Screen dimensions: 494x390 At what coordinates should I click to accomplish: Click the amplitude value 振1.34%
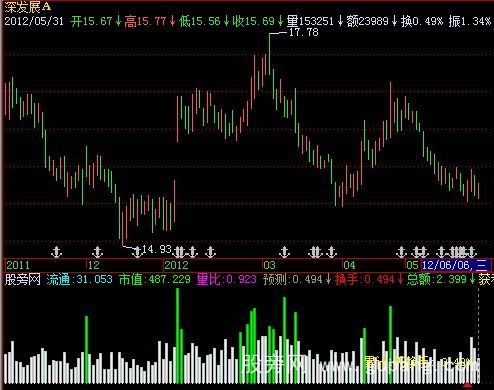coord(470,21)
